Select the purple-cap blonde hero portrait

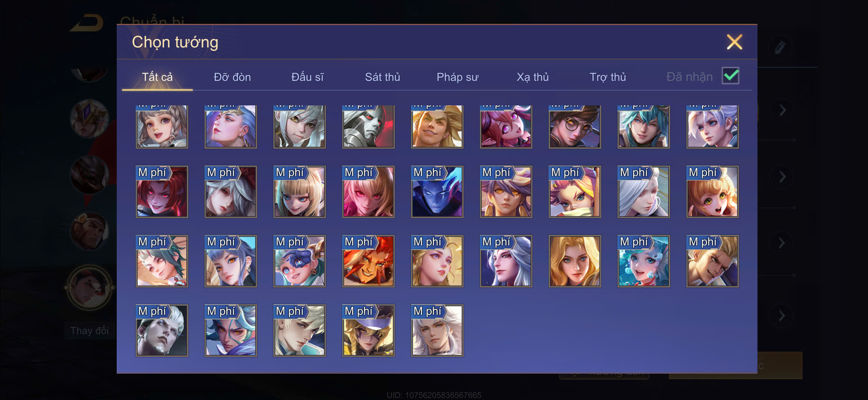368,330
